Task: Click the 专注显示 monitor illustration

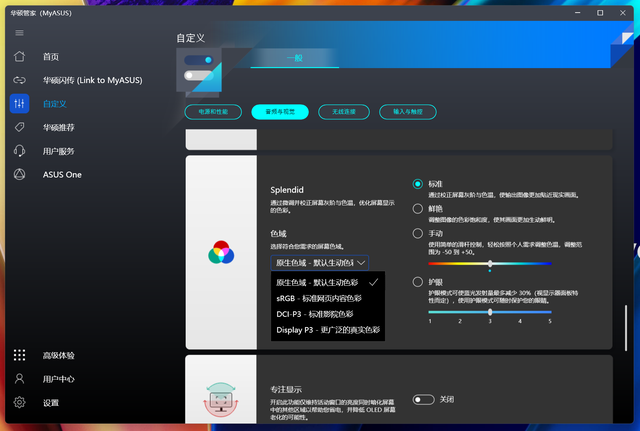Action: [221, 400]
